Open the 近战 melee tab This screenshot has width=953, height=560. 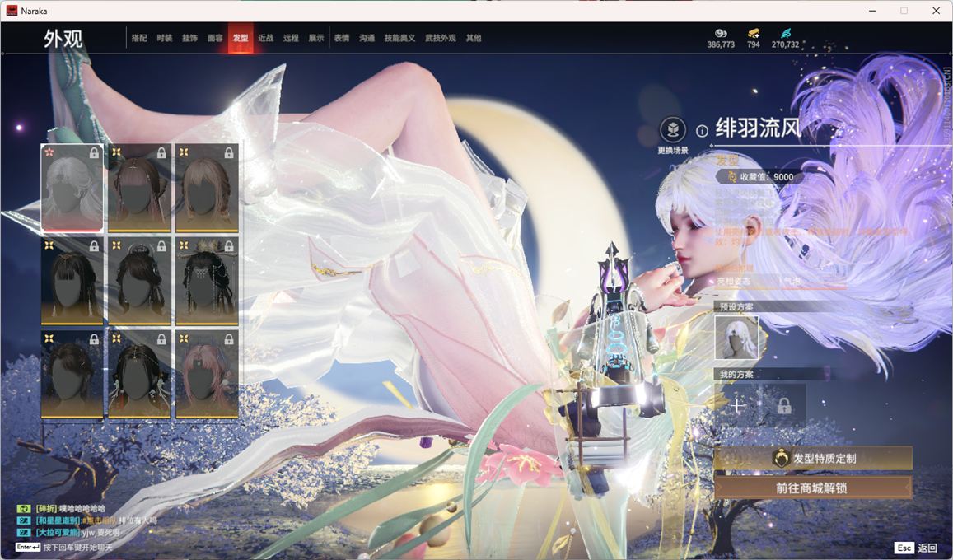pyautogui.click(x=265, y=38)
